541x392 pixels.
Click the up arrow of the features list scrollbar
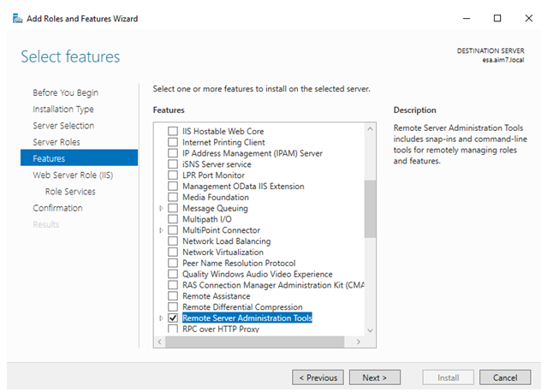[370, 128]
